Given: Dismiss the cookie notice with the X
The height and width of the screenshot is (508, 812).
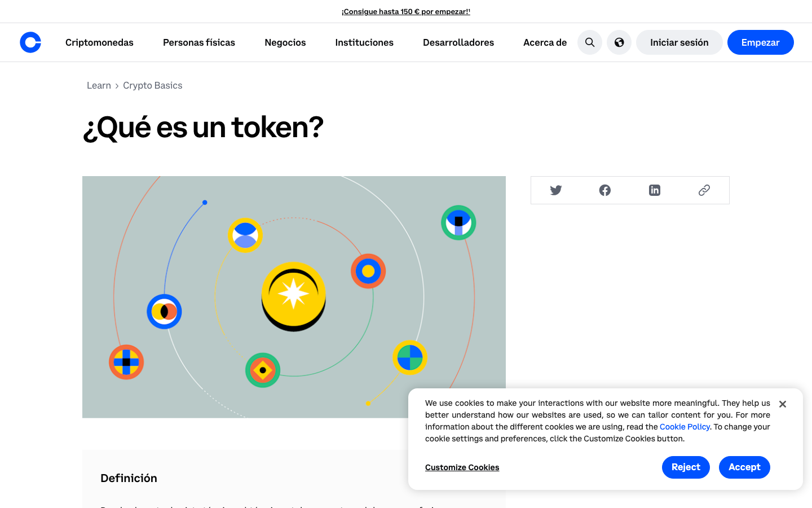Looking at the screenshot, I should click(782, 404).
